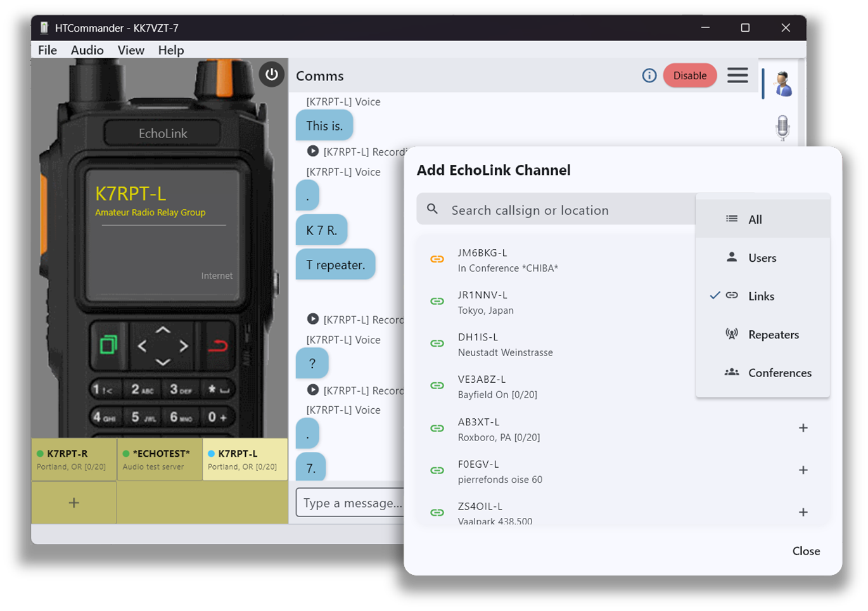Viewport: 868px width, 611px height.
Task: Filter the list by Users
Action: click(763, 258)
